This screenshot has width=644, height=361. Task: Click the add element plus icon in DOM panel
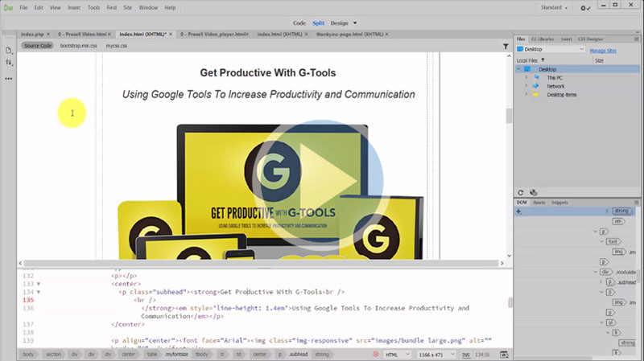[x=519, y=211]
